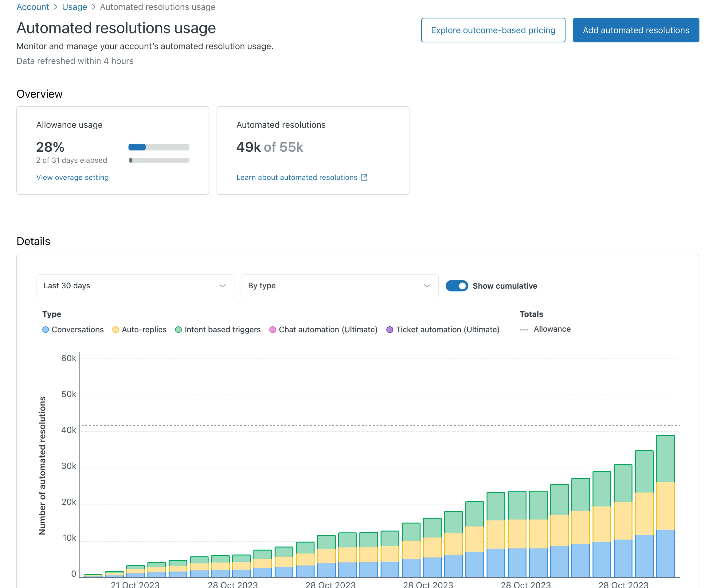
Task: Go to Account in the breadcrumb
Action: coord(33,7)
